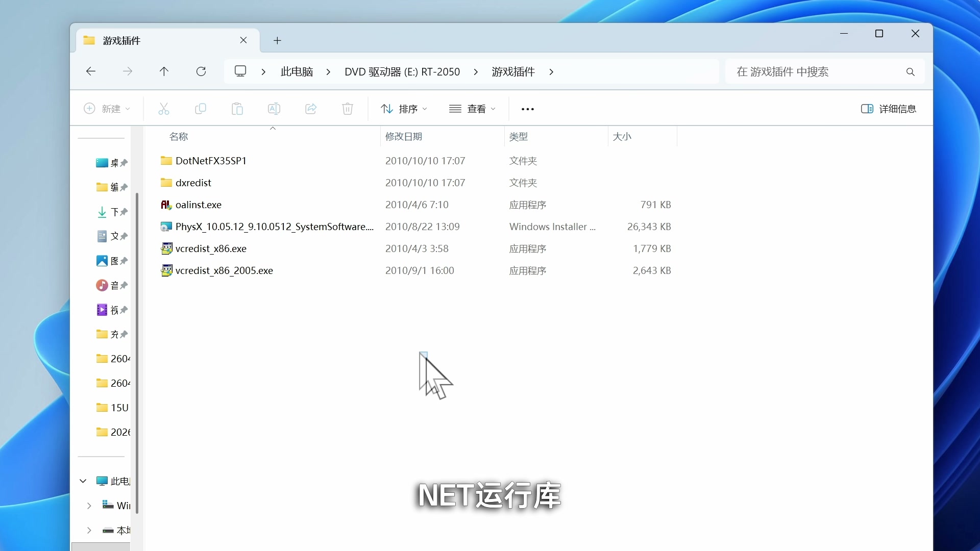Open the 15U folder in sidebar
The height and width of the screenshot is (551, 980).
[112, 408]
